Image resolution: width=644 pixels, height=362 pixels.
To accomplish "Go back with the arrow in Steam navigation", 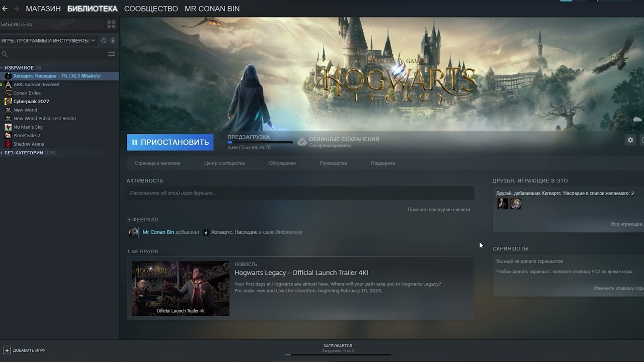I will coord(5,9).
